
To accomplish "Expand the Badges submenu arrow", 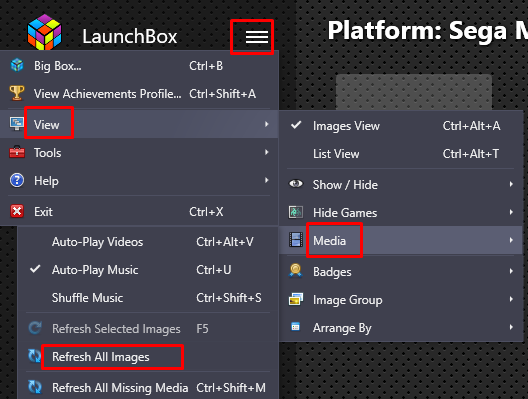I will 511,271.
